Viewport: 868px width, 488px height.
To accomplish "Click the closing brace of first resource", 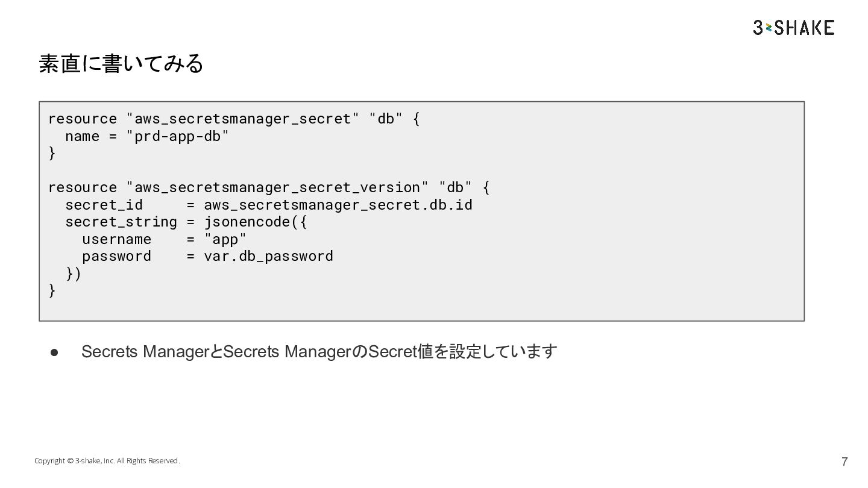I will coord(52,153).
